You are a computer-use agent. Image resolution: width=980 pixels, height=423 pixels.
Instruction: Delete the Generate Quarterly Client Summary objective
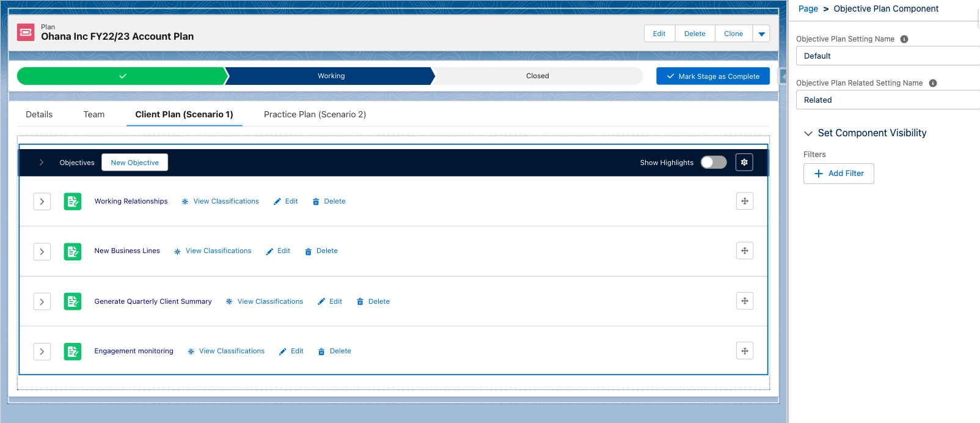[x=373, y=301]
